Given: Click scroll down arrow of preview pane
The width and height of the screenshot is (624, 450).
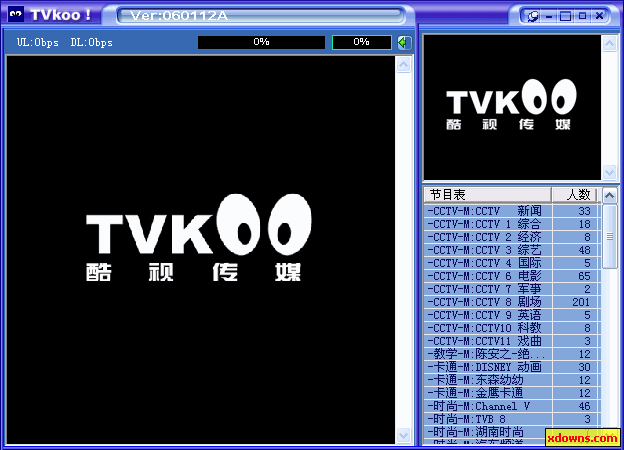Looking at the screenshot, I should click(x=609, y=172).
